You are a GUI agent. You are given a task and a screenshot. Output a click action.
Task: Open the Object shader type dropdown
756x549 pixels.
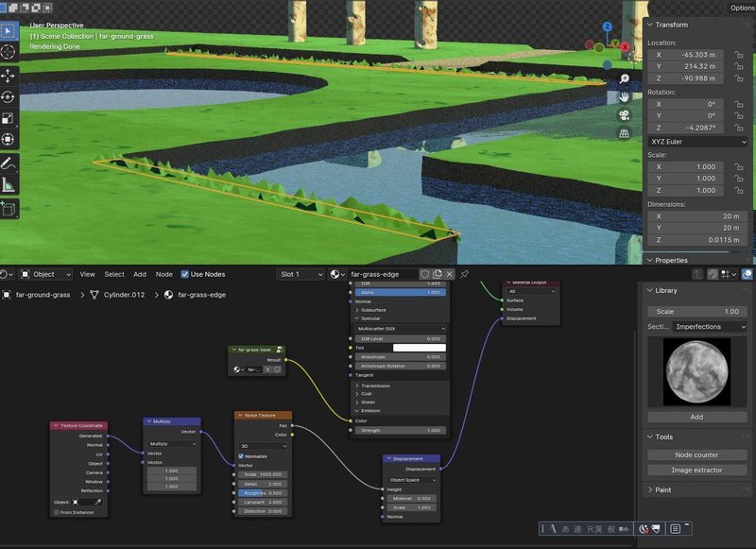pos(45,274)
